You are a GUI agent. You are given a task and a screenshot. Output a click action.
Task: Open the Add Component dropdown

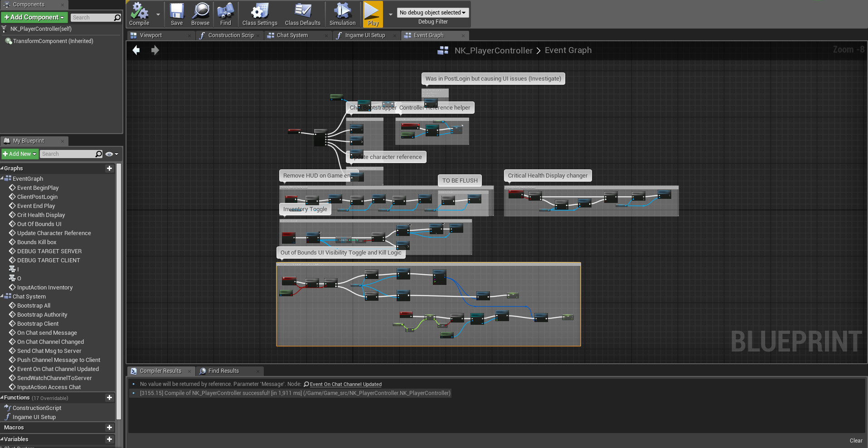coord(34,17)
